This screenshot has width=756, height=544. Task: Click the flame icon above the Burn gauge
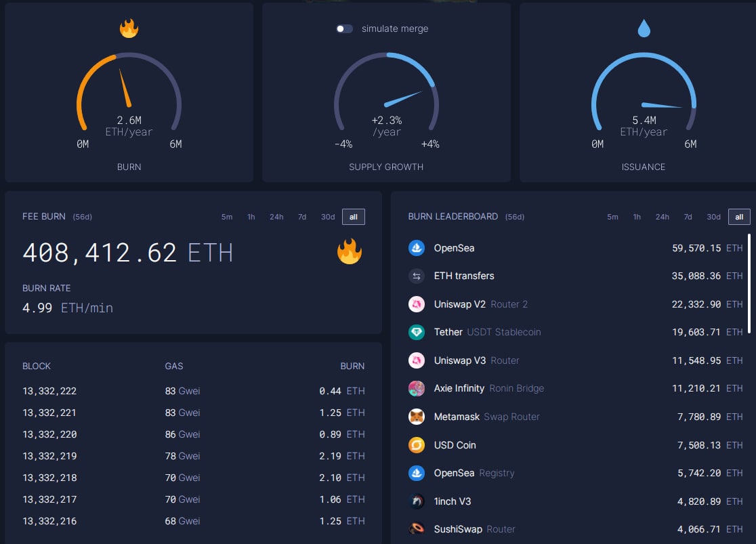(x=129, y=28)
